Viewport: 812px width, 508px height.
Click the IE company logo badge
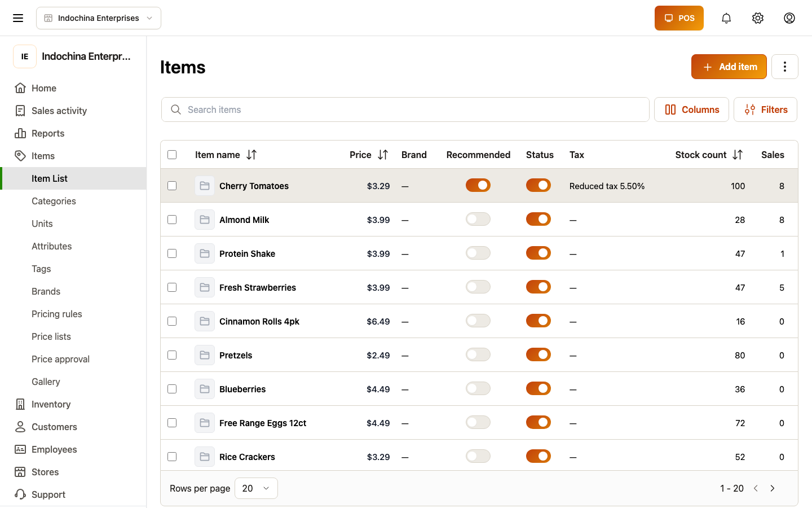[25, 56]
